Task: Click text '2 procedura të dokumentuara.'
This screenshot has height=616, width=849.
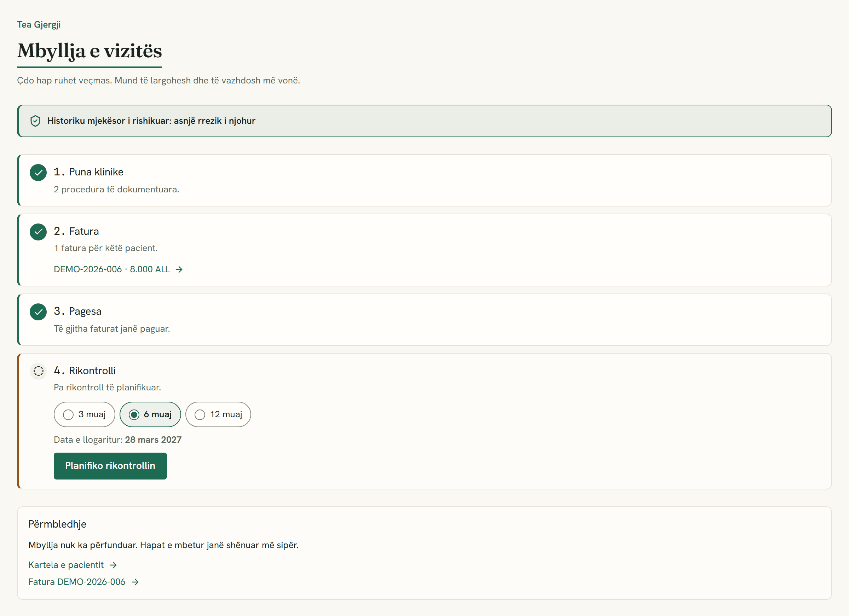Action: click(x=116, y=190)
